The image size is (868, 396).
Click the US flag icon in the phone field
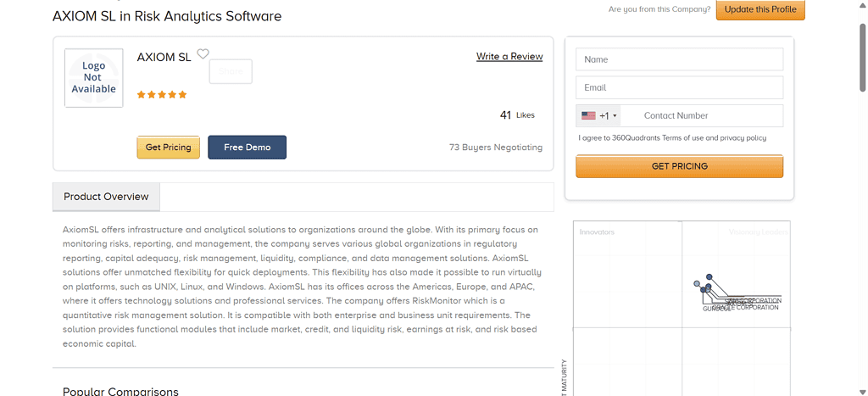[x=588, y=116]
